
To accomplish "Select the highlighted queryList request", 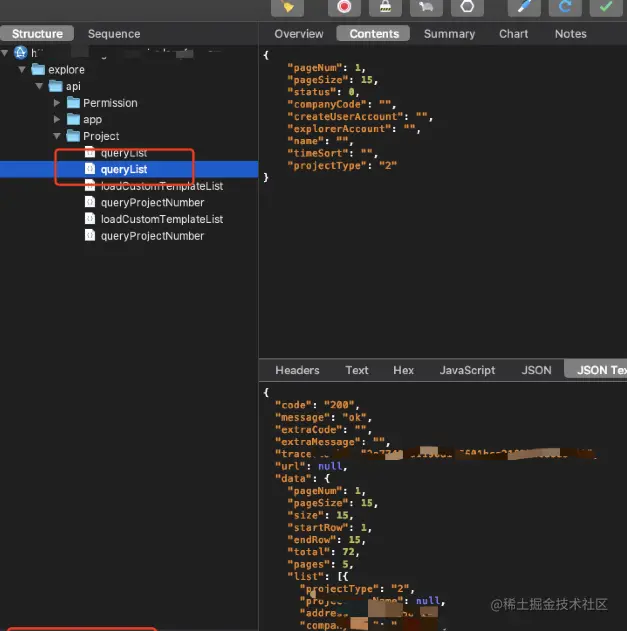I will [129, 169].
